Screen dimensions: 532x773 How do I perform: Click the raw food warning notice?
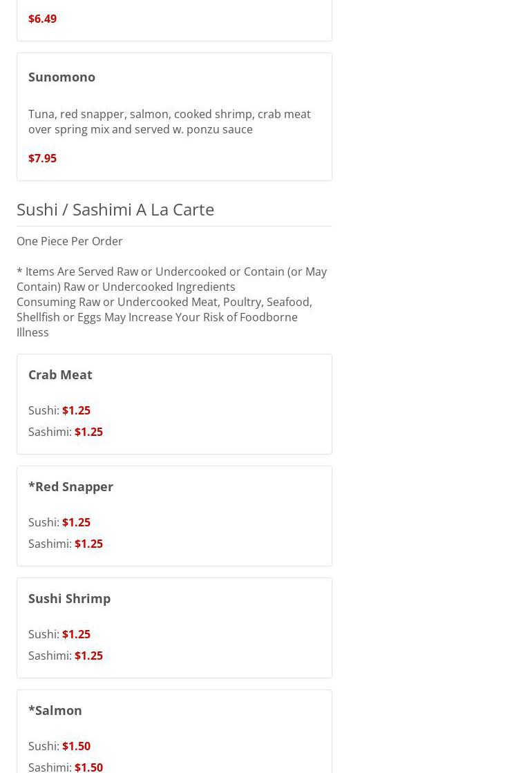[171, 302]
